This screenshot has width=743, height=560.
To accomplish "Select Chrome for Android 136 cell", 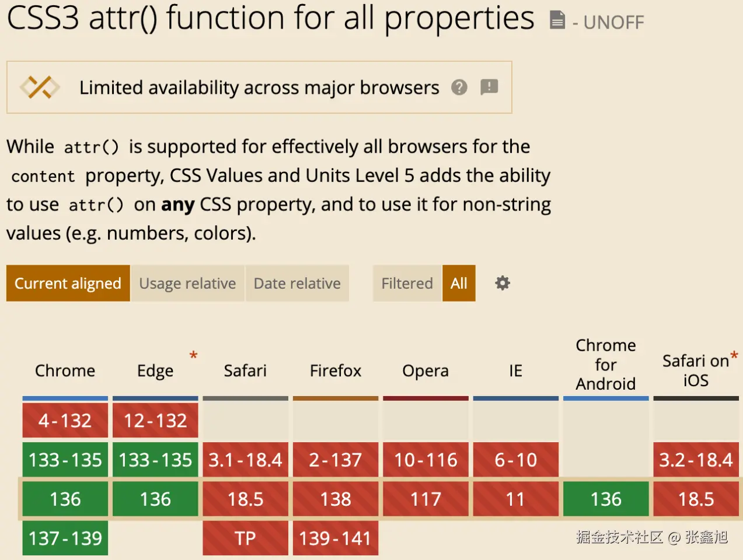I will (x=606, y=499).
